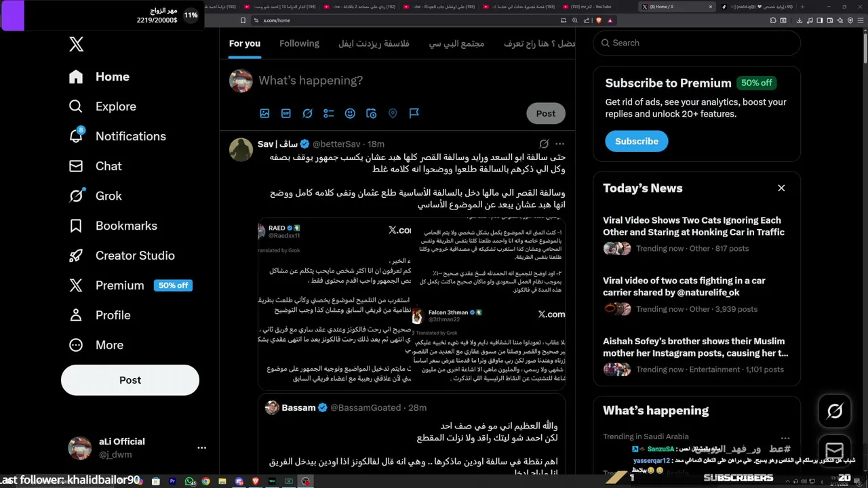Open a new browser tab
Viewport: 868px width, 488px height.
(803, 6)
